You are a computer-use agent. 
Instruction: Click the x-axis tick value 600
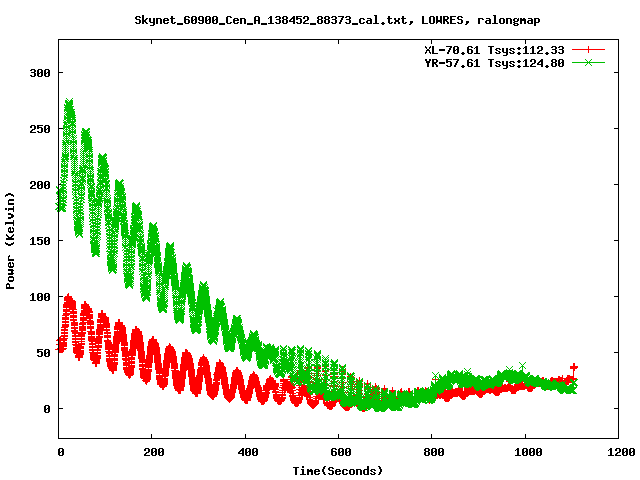point(341,452)
